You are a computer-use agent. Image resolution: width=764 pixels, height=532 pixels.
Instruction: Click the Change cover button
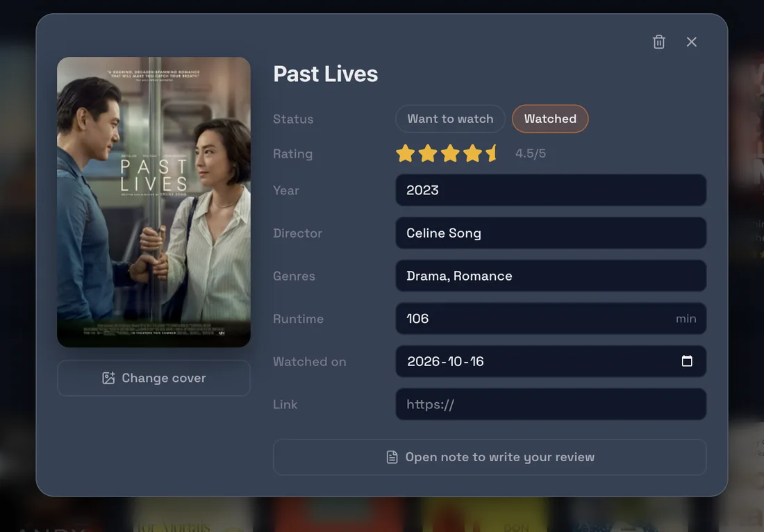(154, 378)
